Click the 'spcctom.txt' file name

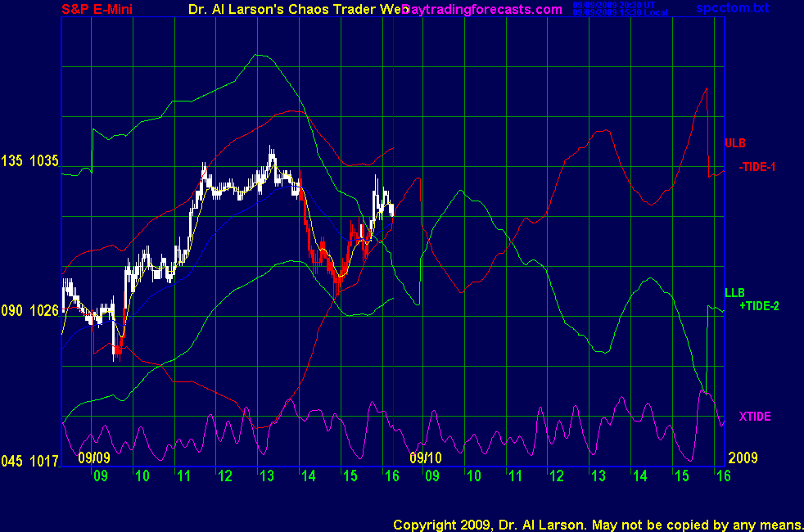[x=732, y=8]
